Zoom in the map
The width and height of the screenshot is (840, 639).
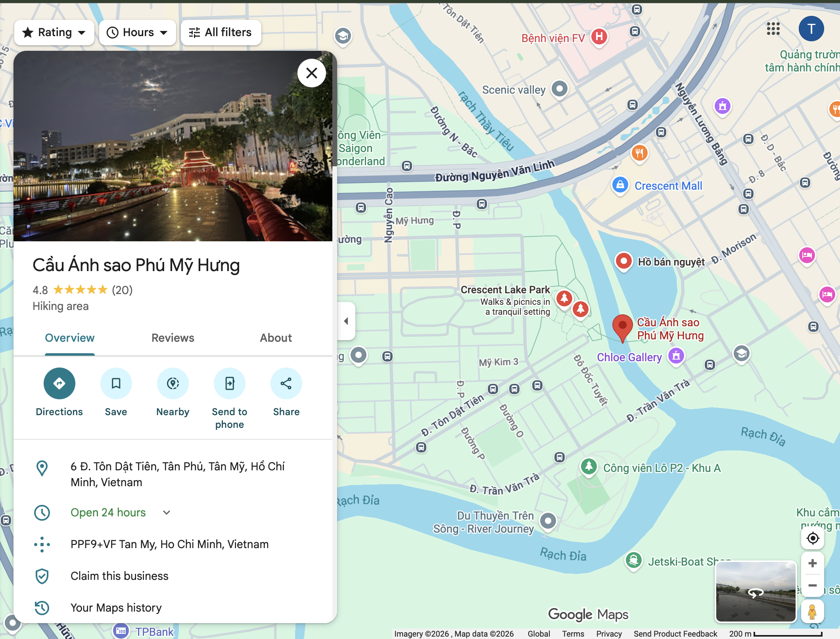(812, 563)
